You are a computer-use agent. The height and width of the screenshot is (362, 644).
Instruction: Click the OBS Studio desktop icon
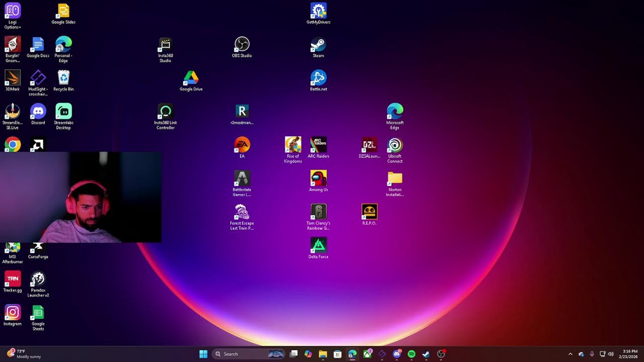242,47
